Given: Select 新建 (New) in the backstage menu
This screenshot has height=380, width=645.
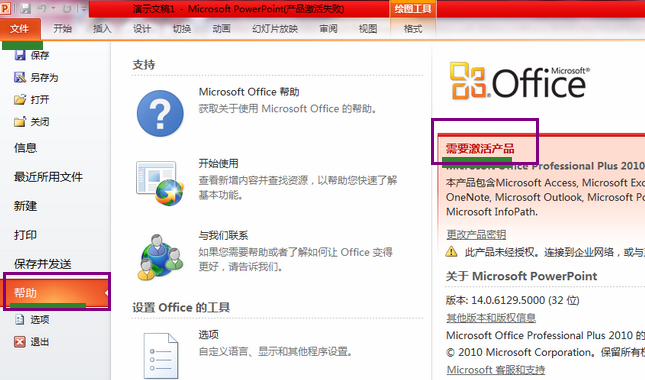Looking at the screenshot, I should pyautogui.click(x=26, y=206).
